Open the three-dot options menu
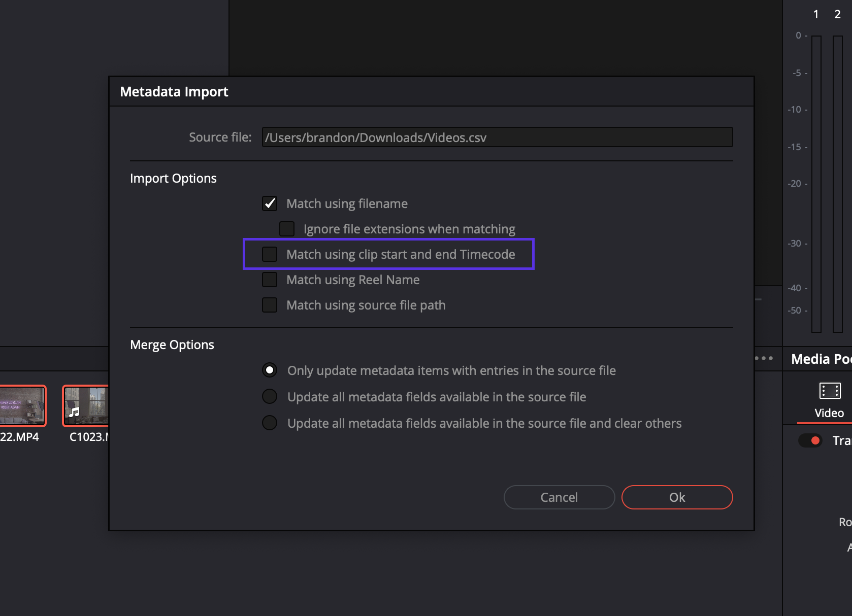The image size is (852, 616). click(764, 358)
